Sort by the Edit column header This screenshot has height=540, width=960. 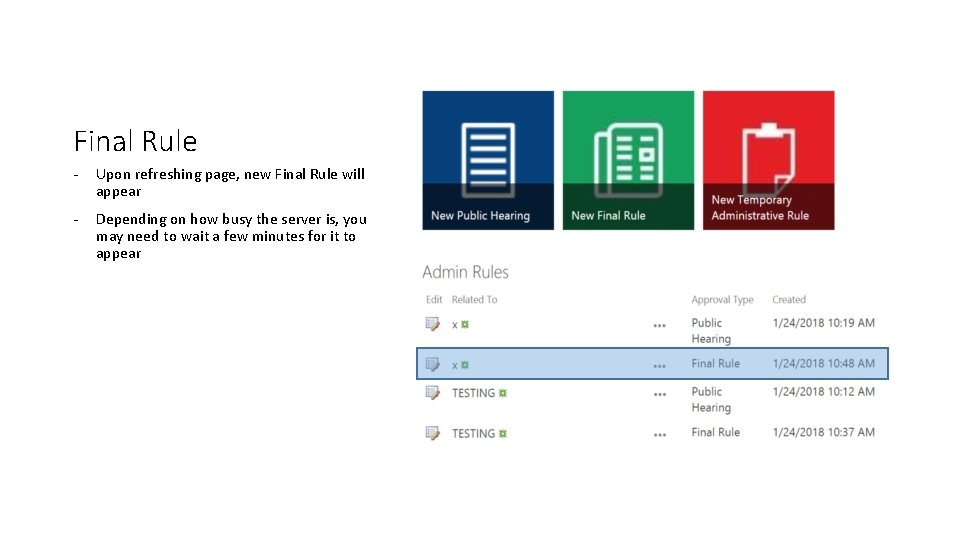pyautogui.click(x=434, y=299)
